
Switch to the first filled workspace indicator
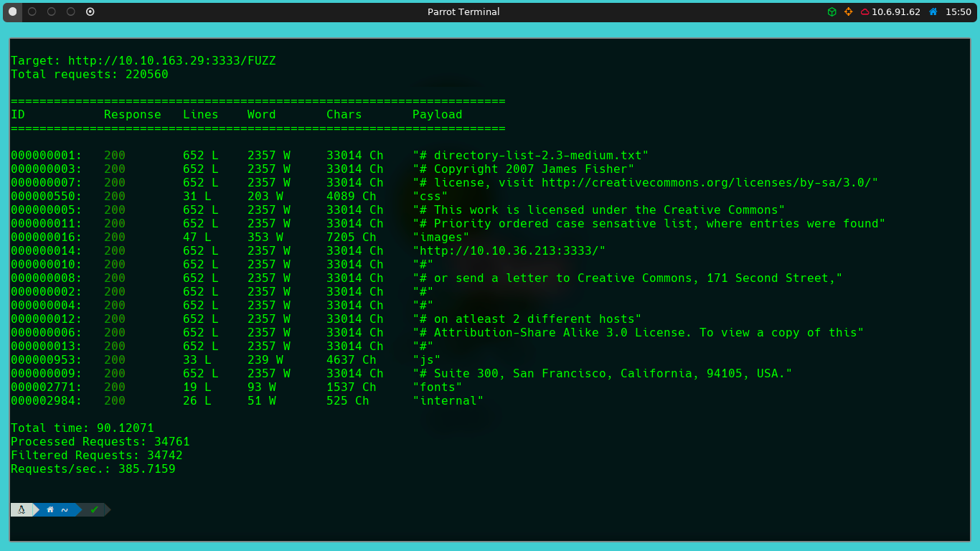(12, 11)
